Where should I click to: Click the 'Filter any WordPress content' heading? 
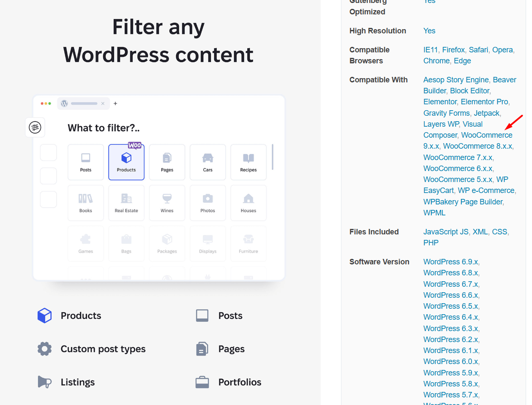coord(158,41)
